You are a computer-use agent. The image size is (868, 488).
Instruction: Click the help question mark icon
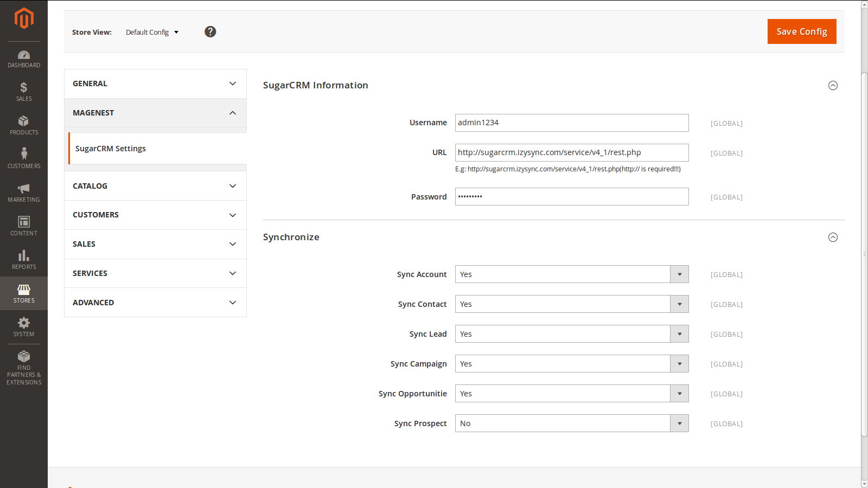click(210, 32)
